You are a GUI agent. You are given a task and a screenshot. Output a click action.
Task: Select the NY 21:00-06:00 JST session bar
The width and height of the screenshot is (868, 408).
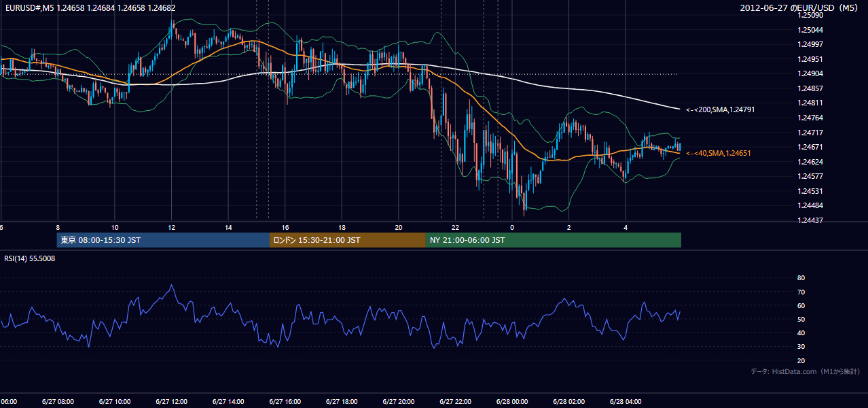554,240
